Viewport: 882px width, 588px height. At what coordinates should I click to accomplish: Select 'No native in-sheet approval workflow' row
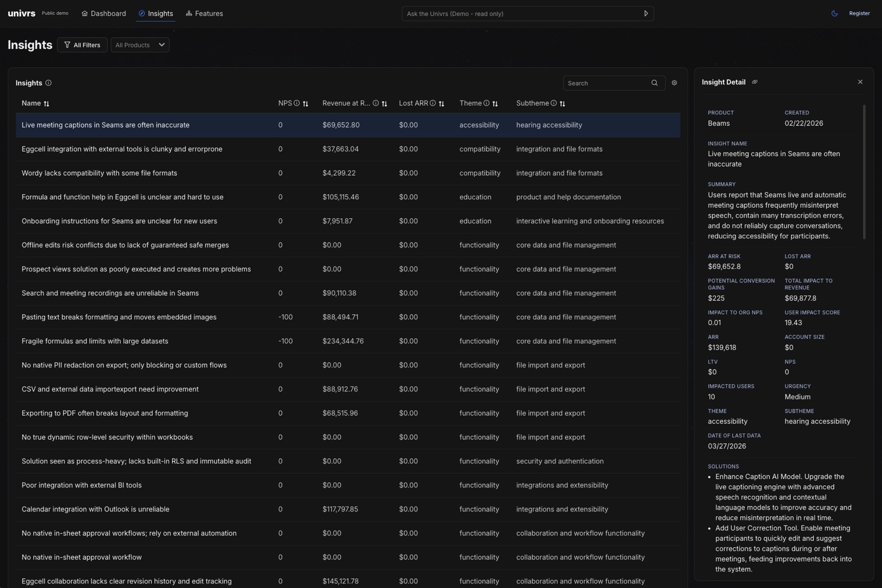coord(348,558)
